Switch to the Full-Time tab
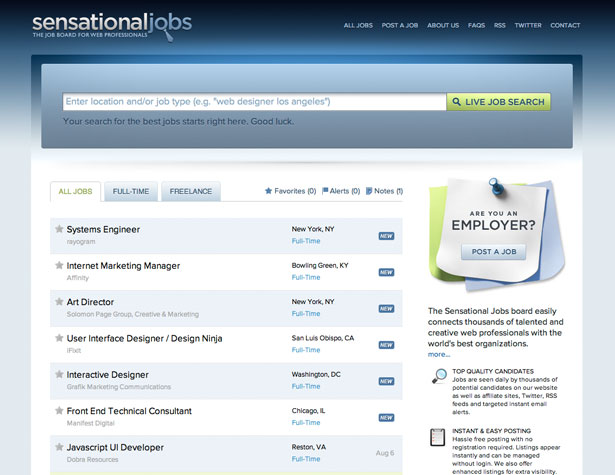Image resolution: width=615 pixels, height=475 pixels. click(131, 191)
